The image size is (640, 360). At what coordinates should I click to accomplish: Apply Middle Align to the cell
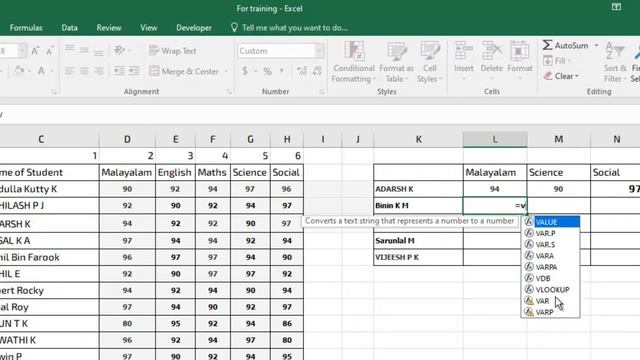[84, 50]
